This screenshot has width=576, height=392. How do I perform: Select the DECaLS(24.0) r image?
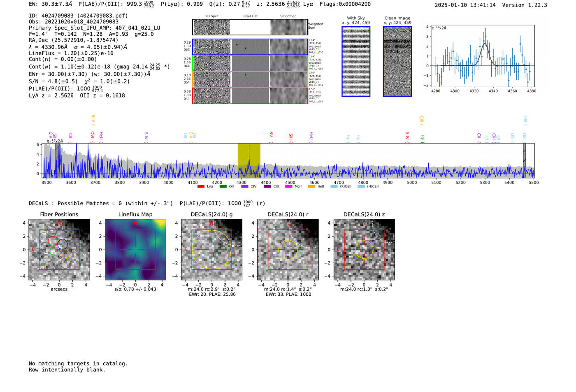(x=288, y=250)
